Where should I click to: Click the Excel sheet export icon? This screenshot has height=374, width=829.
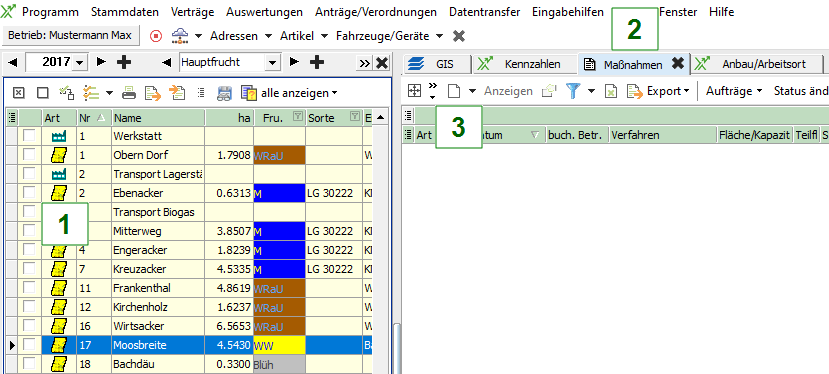pyautogui.click(x=611, y=91)
